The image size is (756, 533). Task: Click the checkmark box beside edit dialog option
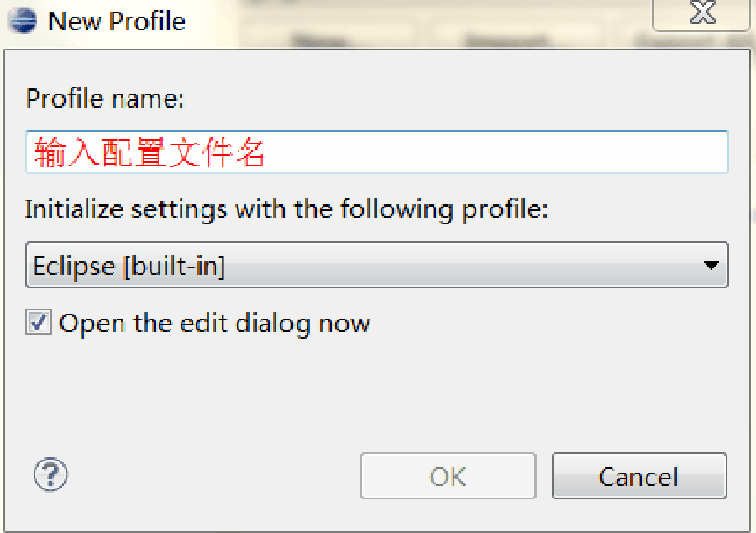coord(39,323)
